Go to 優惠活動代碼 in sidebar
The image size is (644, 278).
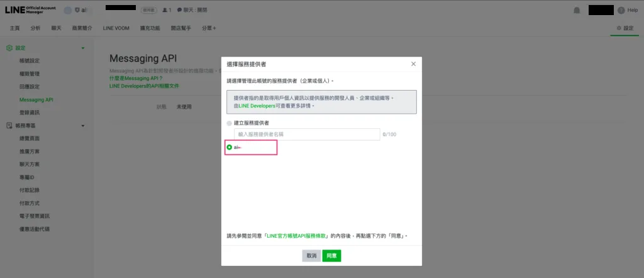pyautogui.click(x=35, y=229)
